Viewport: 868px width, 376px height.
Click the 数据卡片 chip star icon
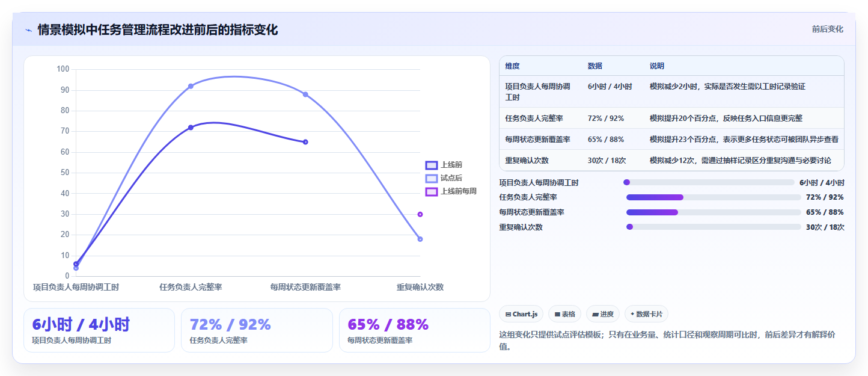click(632, 314)
